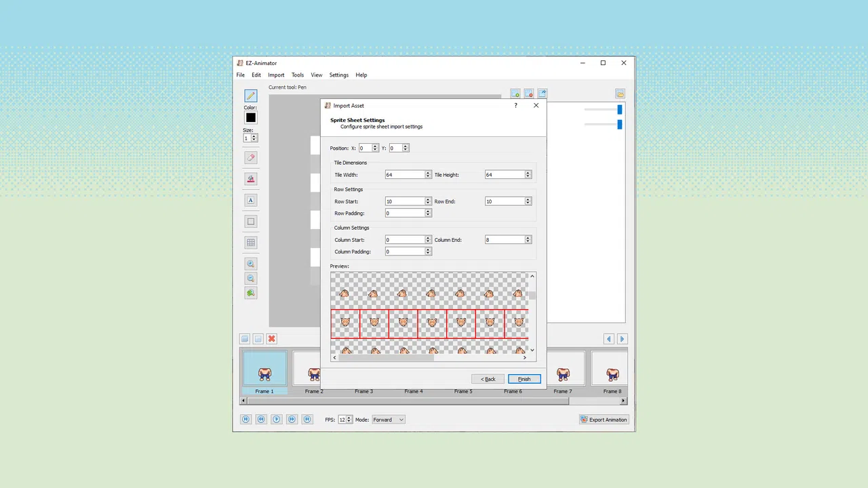The height and width of the screenshot is (488, 868).
Task: Click the Column Start stepper arrows
Action: tap(429, 240)
